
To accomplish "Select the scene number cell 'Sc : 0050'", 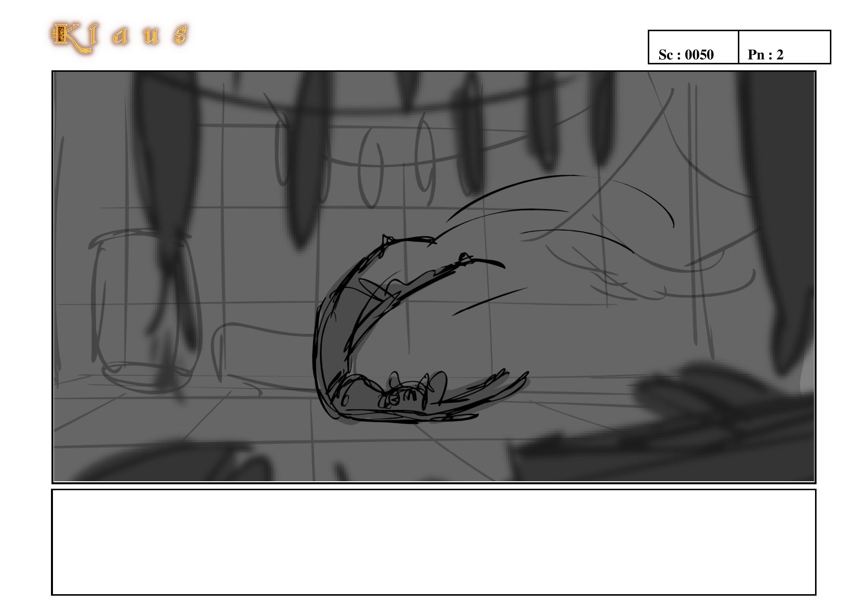I will coord(693,47).
